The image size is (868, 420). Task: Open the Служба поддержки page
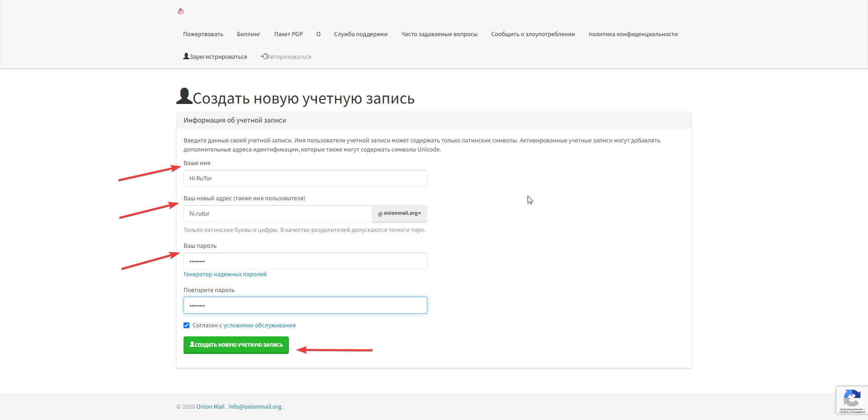(x=360, y=34)
